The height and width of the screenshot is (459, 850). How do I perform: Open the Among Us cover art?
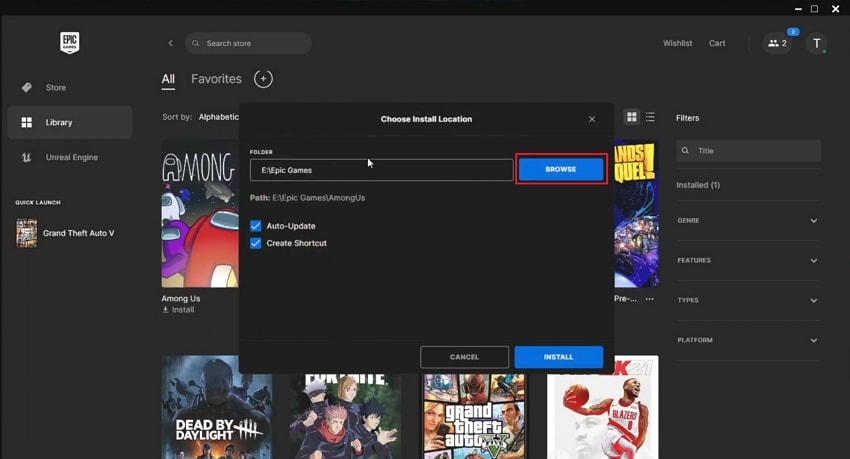coord(200,214)
